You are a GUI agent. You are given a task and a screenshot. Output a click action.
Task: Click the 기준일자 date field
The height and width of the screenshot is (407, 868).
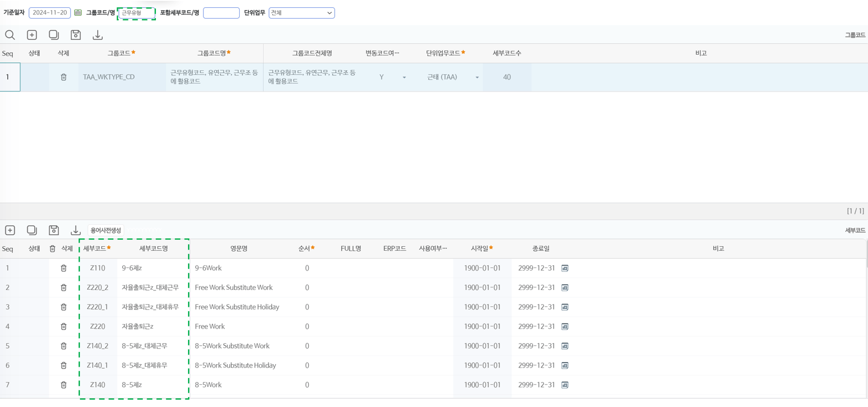(50, 13)
